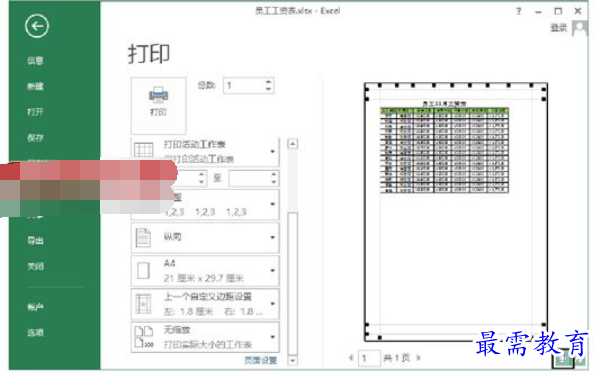
Task: Go to previous preview page
Action: tap(351, 358)
